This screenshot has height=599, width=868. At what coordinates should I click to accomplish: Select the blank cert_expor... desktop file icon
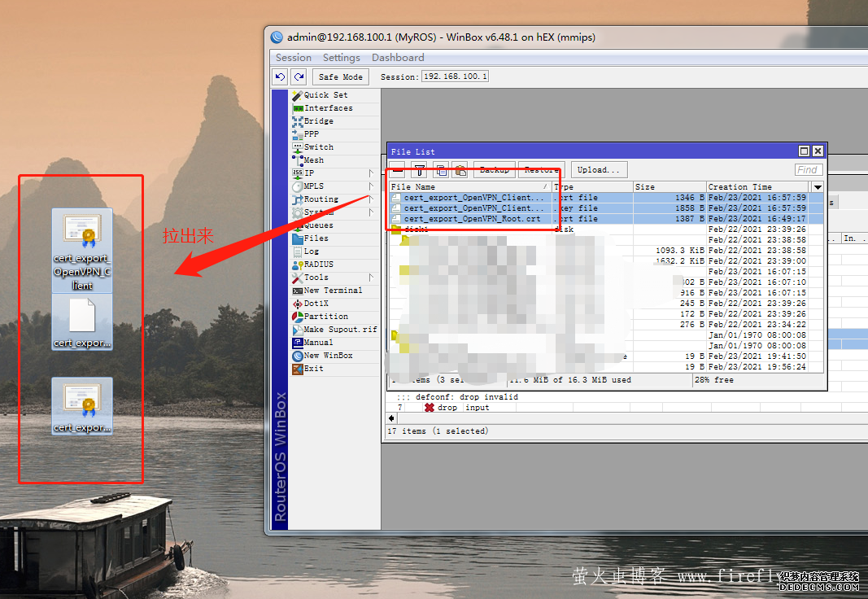(x=82, y=321)
